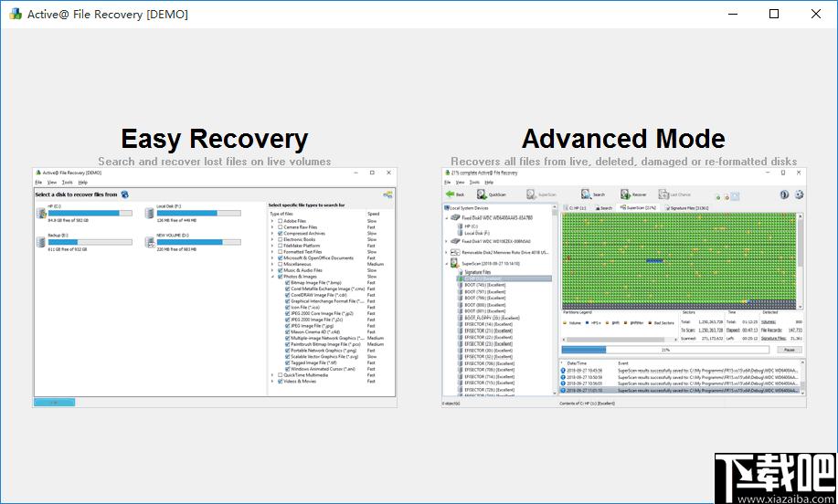The width and height of the screenshot is (838, 504).
Task: Click the green Back arrow icon
Action: click(451, 194)
